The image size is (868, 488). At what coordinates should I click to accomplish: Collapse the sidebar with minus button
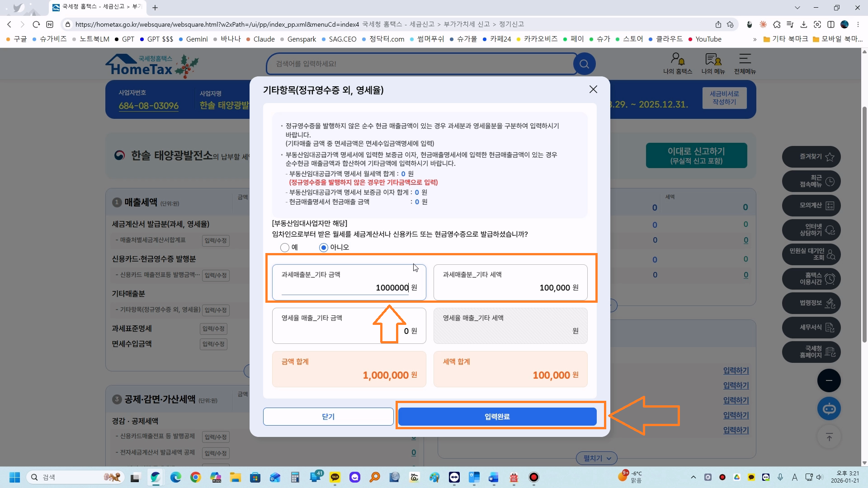(829, 380)
